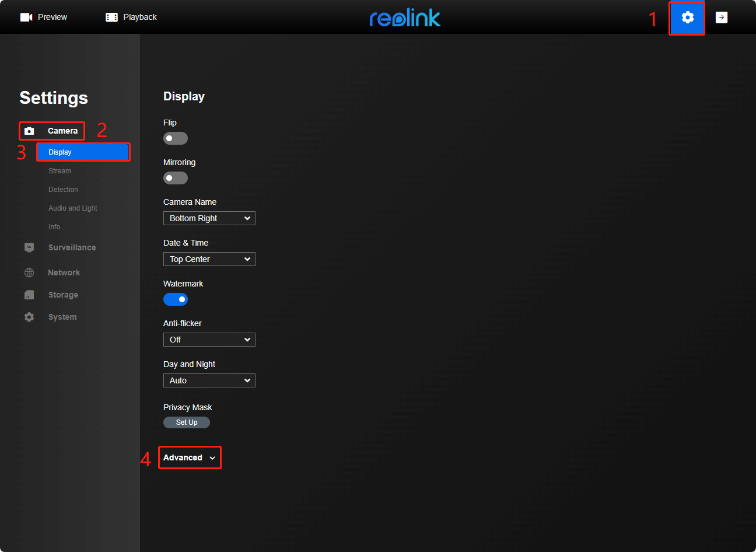Enable the Flip toggle
This screenshot has width=756, height=552.
175,138
